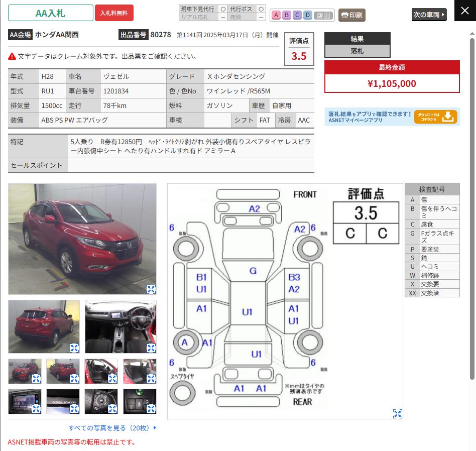
Task: Click expand icon on dashboard interior photo
Action: tap(151, 348)
